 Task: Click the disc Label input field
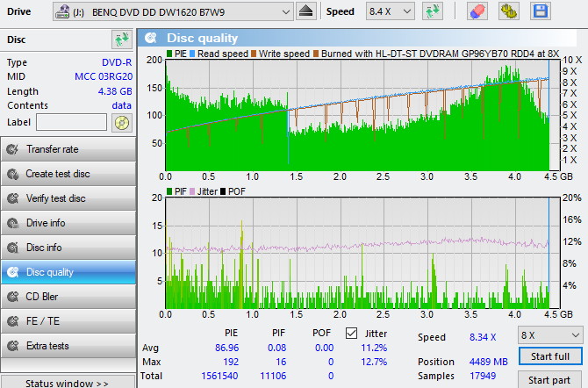click(71, 122)
